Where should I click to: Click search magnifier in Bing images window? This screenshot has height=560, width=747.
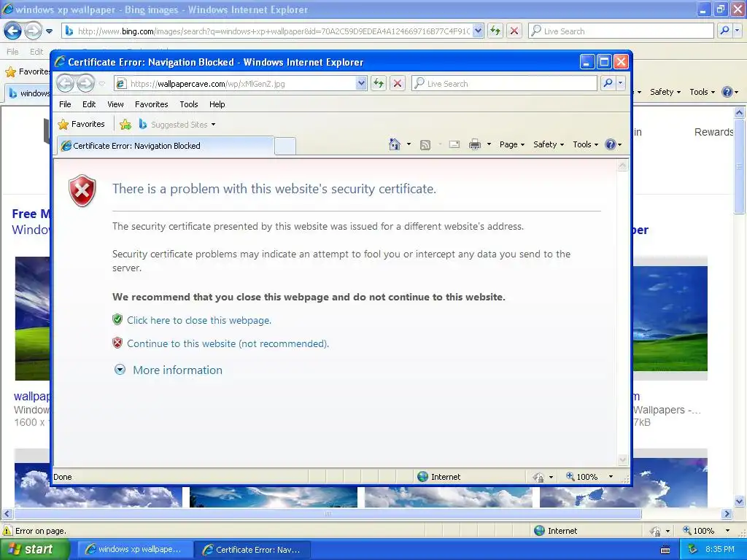[724, 31]
